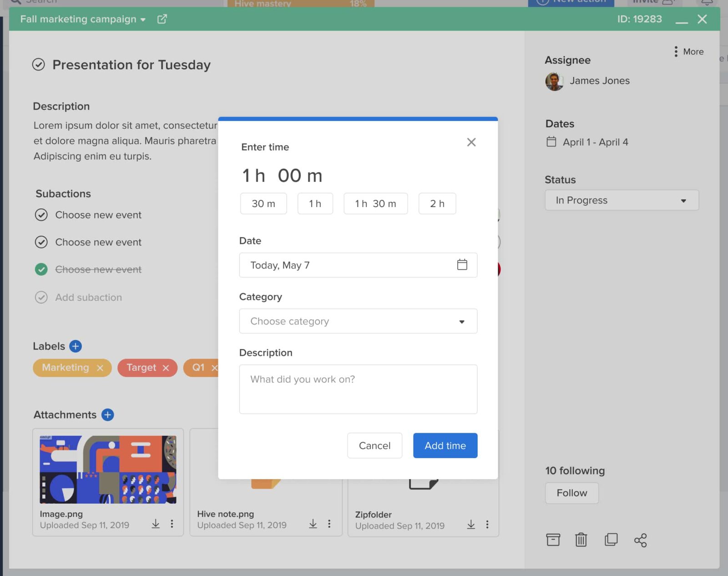The width and height of the screenshot is (728, 576).
Task: Open the In Progress status dropdown
Action: pyautogui.click(x=622, y=200)
